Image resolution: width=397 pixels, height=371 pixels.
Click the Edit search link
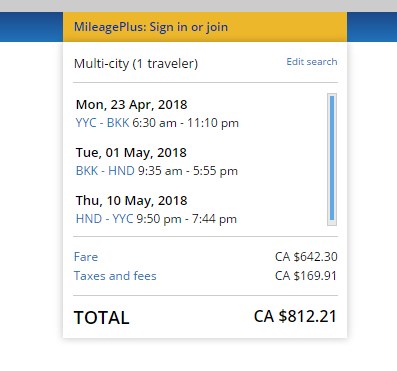(312, 62)
